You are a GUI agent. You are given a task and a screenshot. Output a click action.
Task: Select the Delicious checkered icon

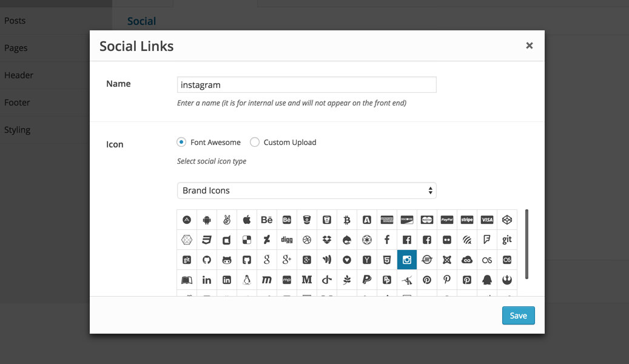(x=247, y=240)
